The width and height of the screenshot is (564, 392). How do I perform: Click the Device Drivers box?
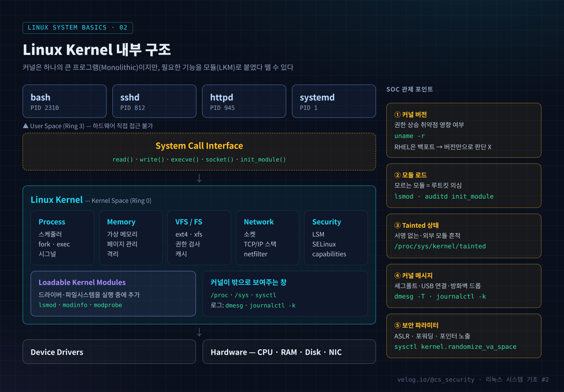pyautogui.click(x=109, y=352)
